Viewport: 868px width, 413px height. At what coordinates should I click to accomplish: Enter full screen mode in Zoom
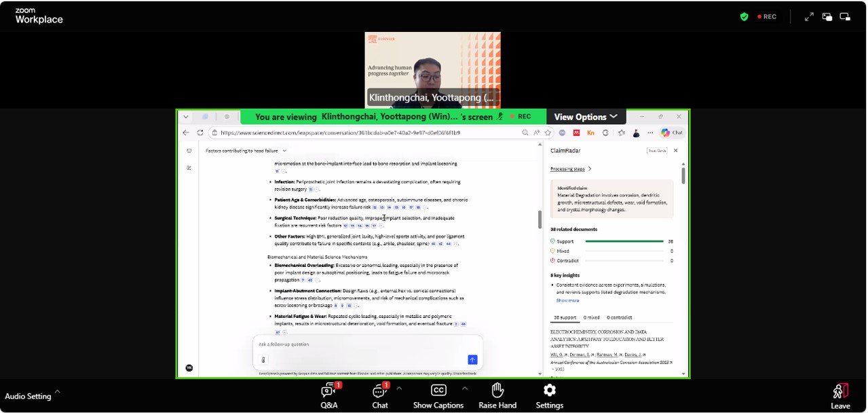[809, 17]
